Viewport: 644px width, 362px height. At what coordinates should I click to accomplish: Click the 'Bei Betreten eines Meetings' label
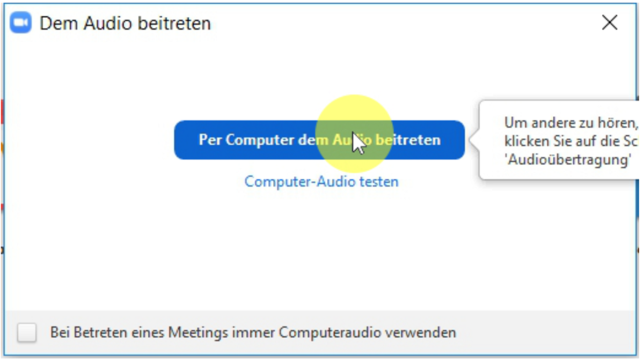253,333
